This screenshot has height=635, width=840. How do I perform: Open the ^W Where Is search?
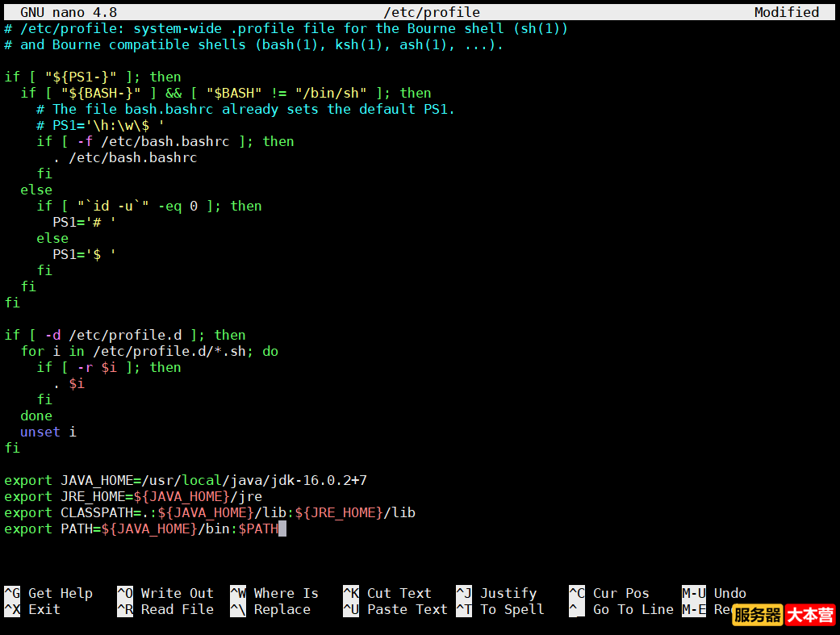(274, 593)
